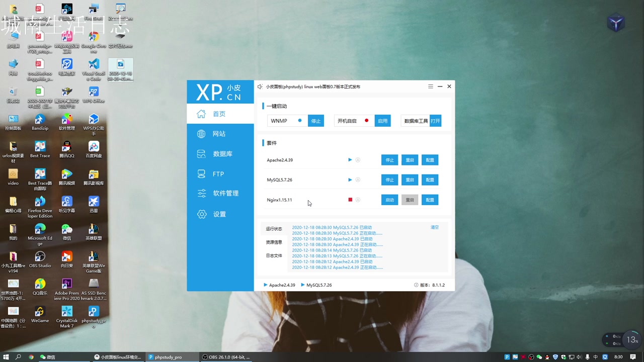Viewport: 644px width, 362px height.
Task: Click the blue running indicator for Apache2.4.39
Action: 350,160
